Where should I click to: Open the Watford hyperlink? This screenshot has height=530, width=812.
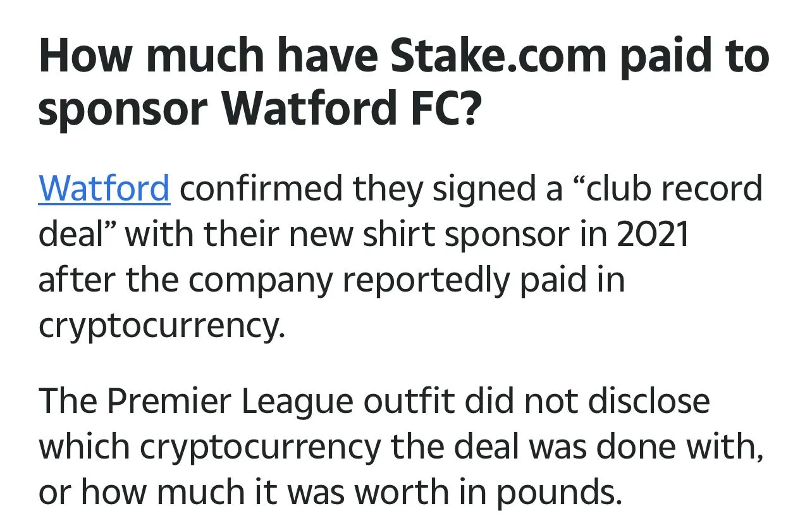104,188
